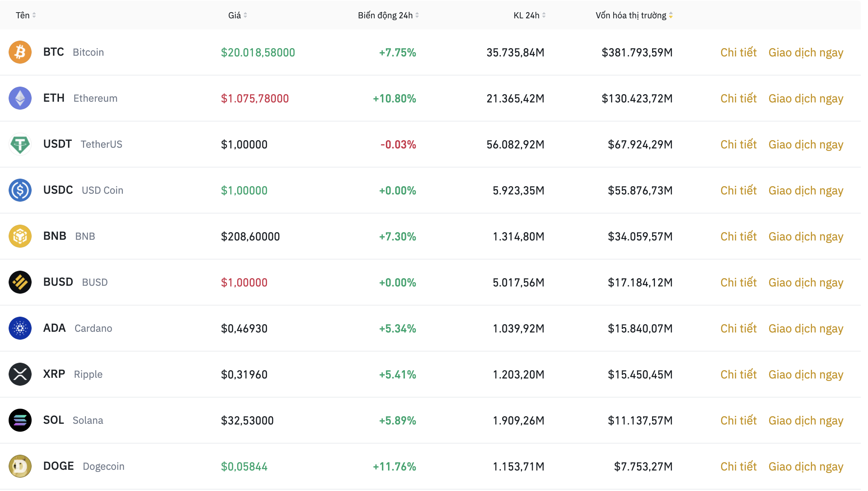Open Chi tiết for Cardano
This screenshot has height=491, width=868.
pyautogui.click(x=738, y=329)
